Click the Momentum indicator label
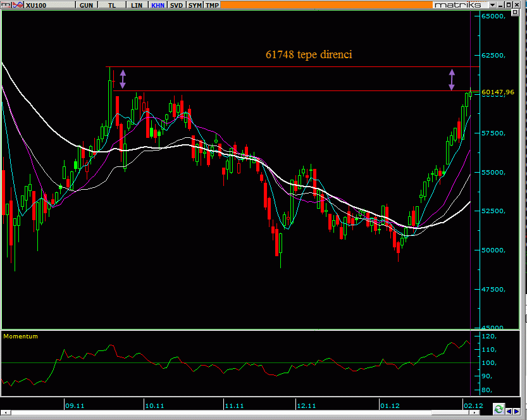The height and width of the screenshot is (420, 527). click(x=20, y=337)
